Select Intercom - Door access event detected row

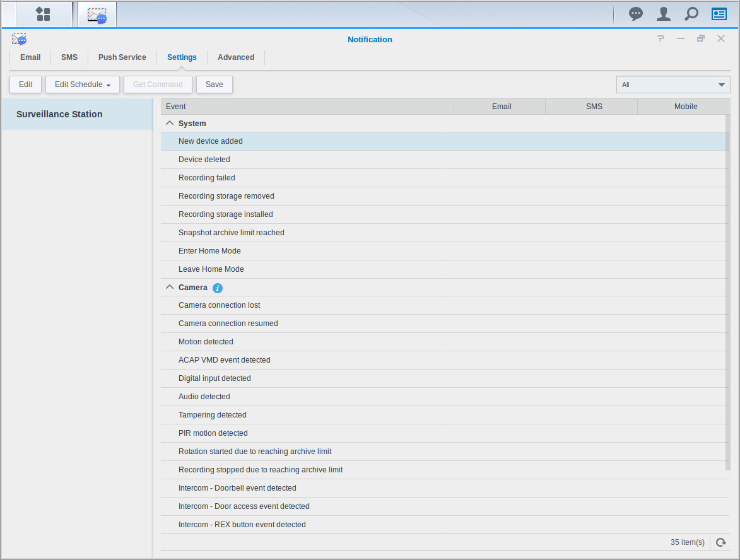(445, 506)
